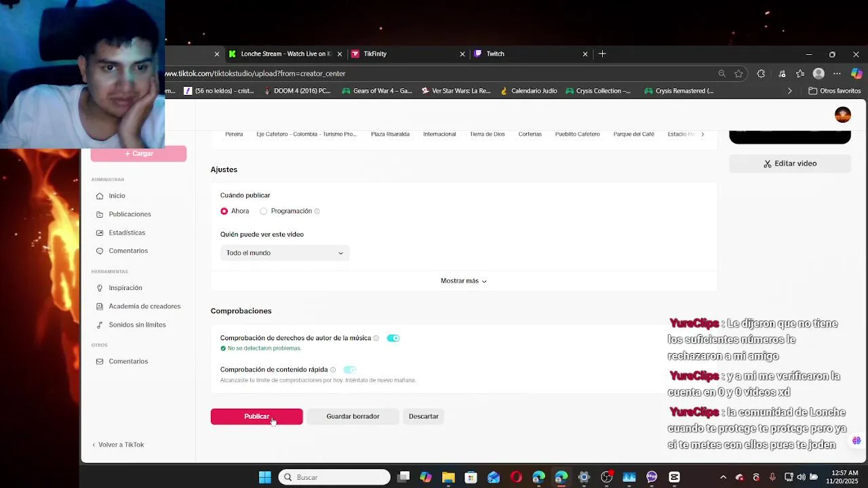868x488 pixels.
Task: Close the Twitch tab
Action: (585, 54)
